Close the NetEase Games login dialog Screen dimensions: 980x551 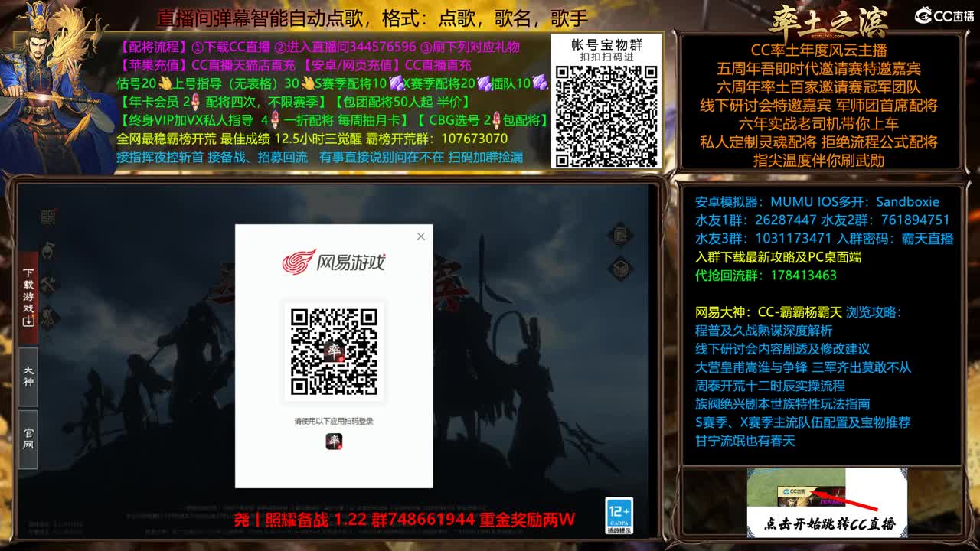tap(420, 236)
